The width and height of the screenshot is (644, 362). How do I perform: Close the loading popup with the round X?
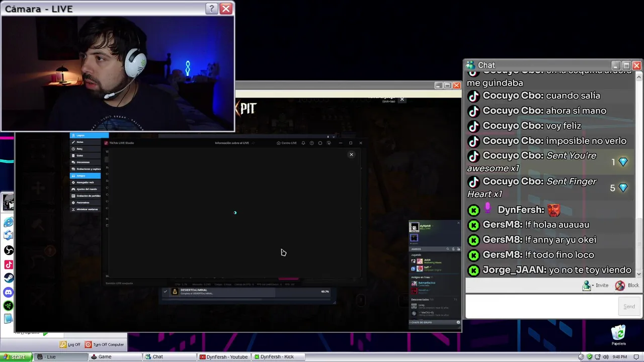click(x=351, y=154)
